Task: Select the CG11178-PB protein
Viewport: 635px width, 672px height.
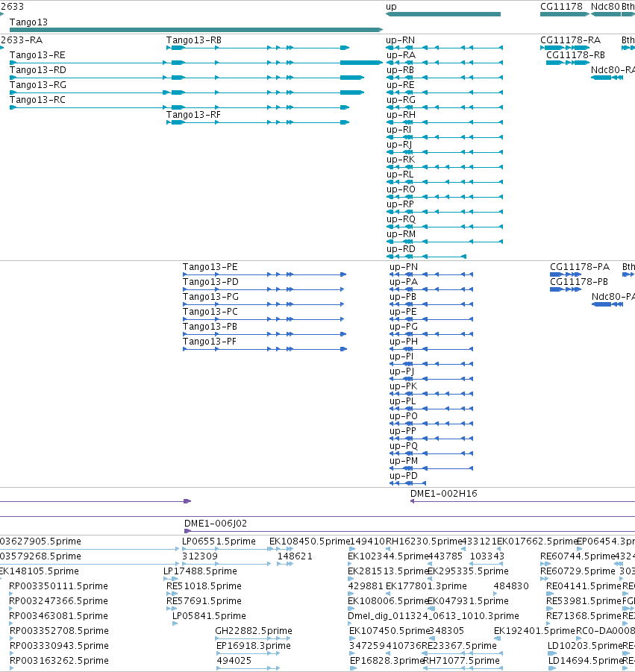Action: (x=566, y=289)
